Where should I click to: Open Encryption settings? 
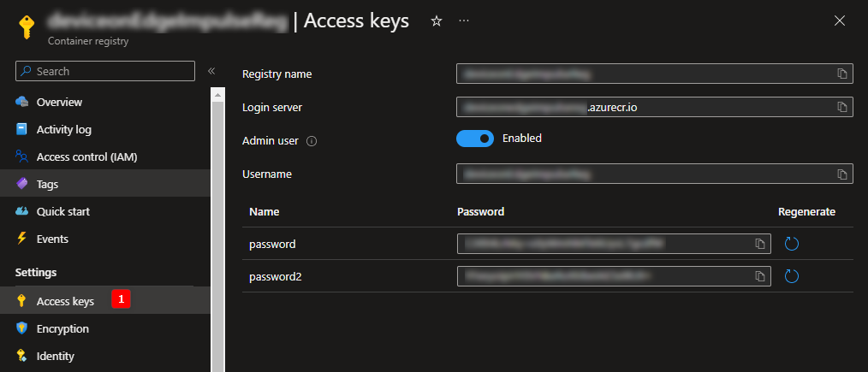(x=62, y=328)
